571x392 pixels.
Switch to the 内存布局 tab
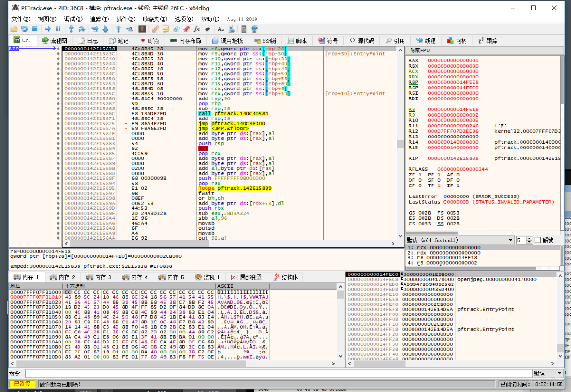tap(186, 40)
